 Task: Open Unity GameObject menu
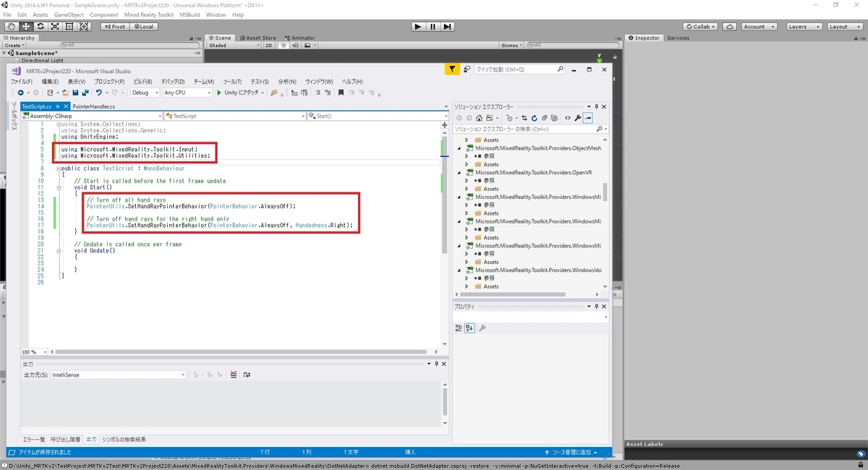click(69, 14)
